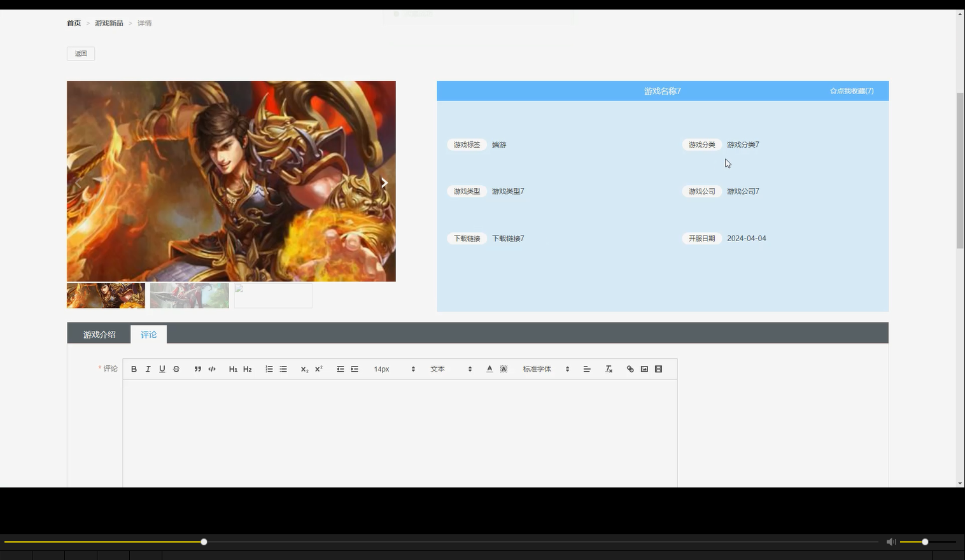Click the 开服日期 label pill

[701, 239]
